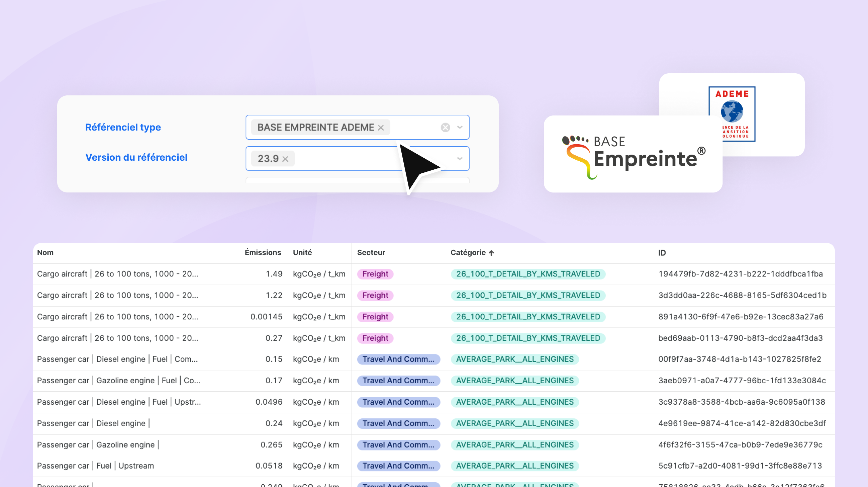
Task: Click ID 4e9619ee-9874-41ce-a142-82d830cbe3df
Action: 742,424
